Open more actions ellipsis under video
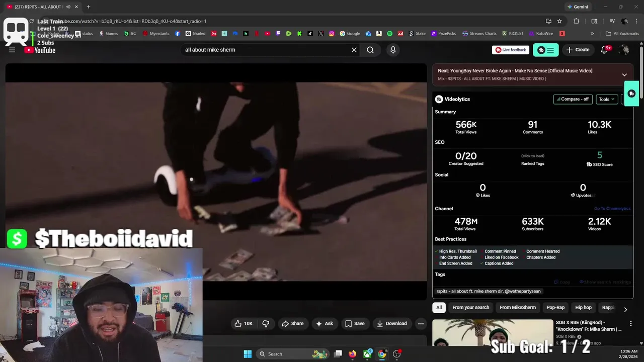Viewport: 644px width, 362px height. [421, 323]
